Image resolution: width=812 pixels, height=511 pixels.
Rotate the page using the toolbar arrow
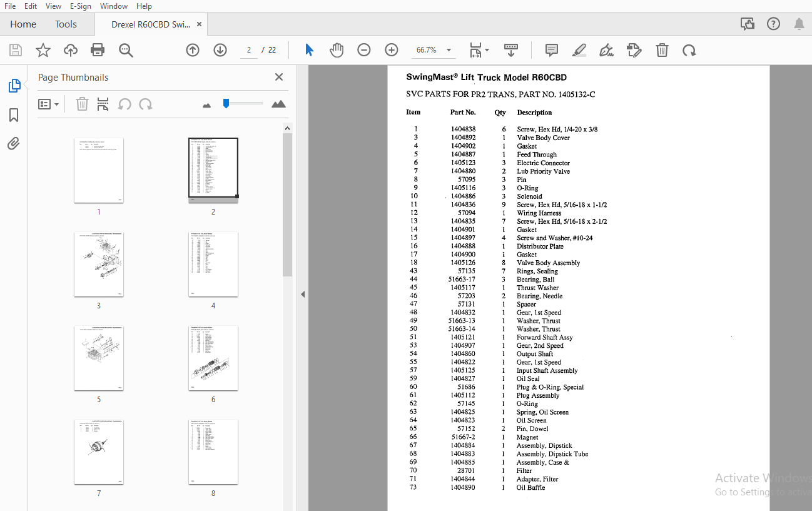coord(689,50)
